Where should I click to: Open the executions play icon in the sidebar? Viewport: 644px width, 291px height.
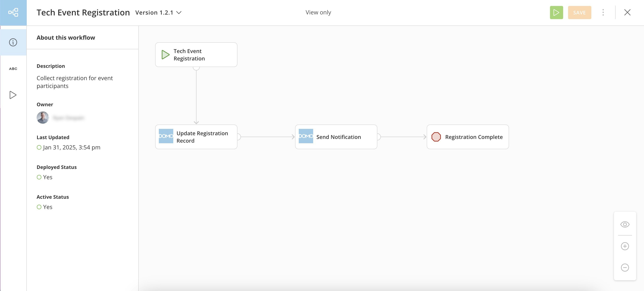point(13,95)
